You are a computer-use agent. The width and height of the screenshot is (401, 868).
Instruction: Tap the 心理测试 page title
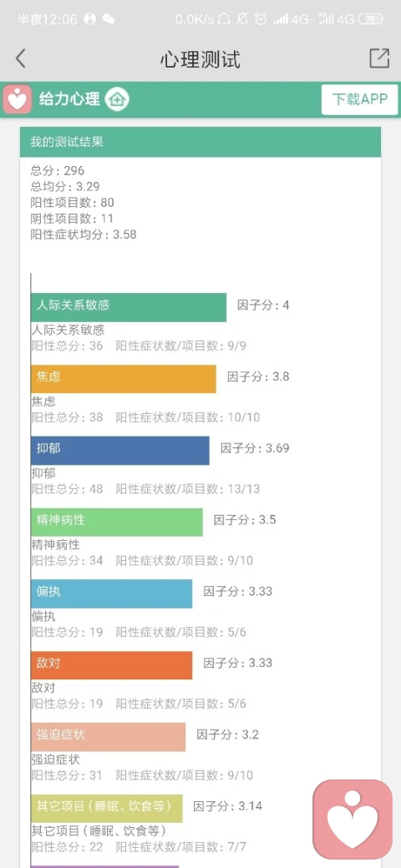tap(200, 58)
